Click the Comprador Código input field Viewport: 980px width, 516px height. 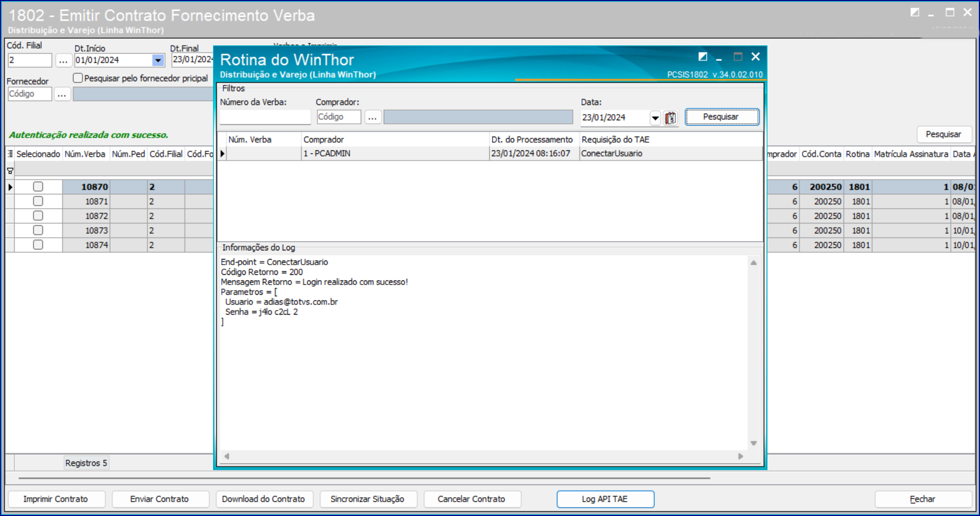pyautogui.click(x=339, y=117)
